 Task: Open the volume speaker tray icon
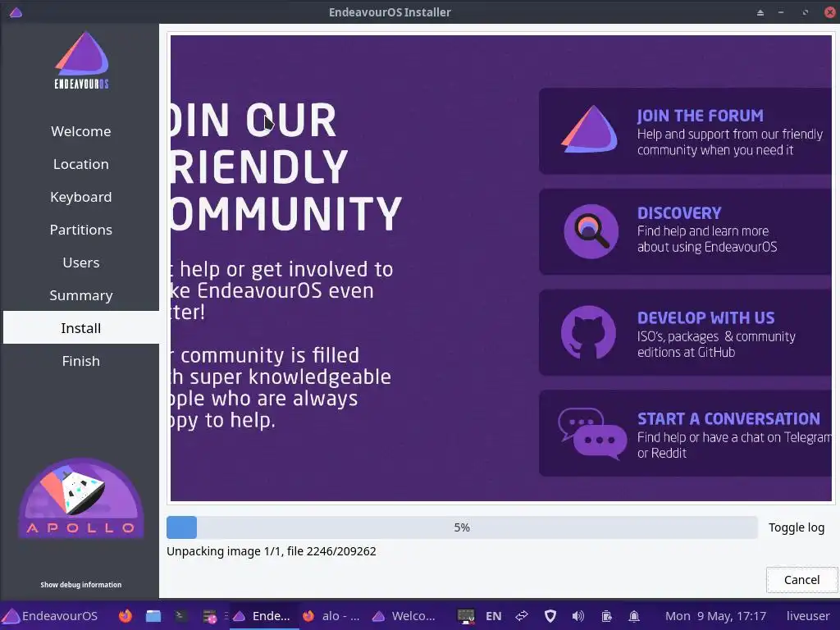[x=578, y=616]
